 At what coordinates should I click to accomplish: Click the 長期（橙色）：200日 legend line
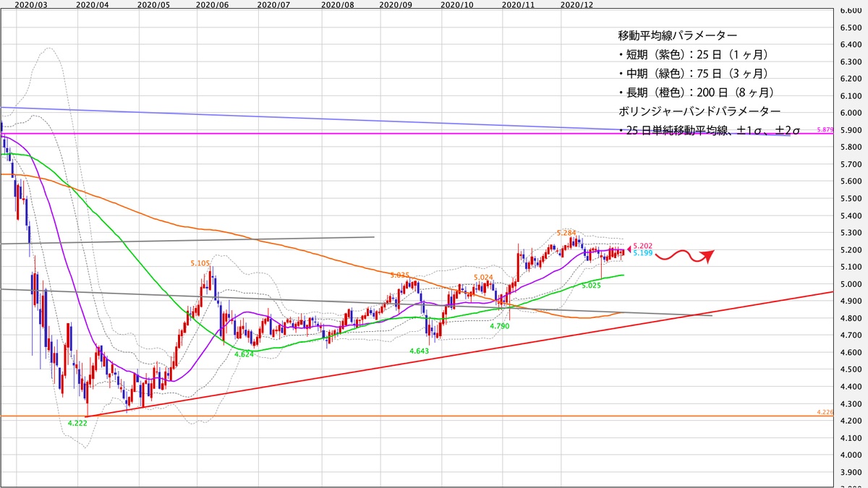click(697, 92)
